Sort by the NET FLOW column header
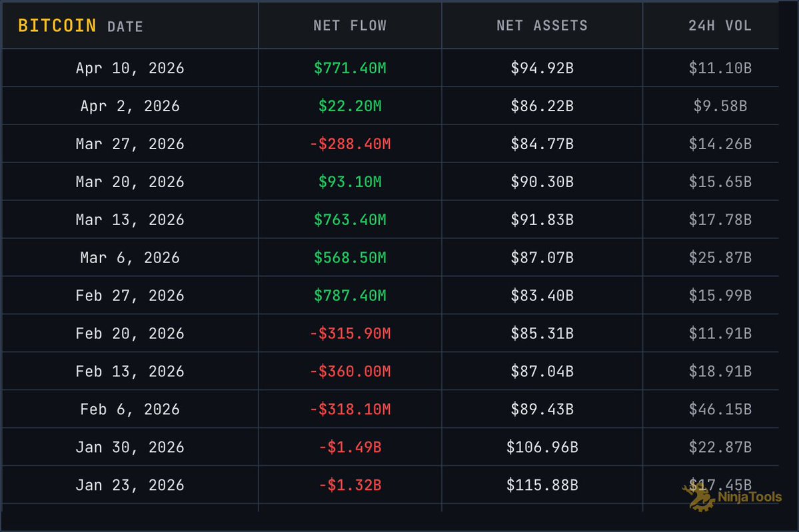Viewport: 799px width, 532px height. coord(350,26)
